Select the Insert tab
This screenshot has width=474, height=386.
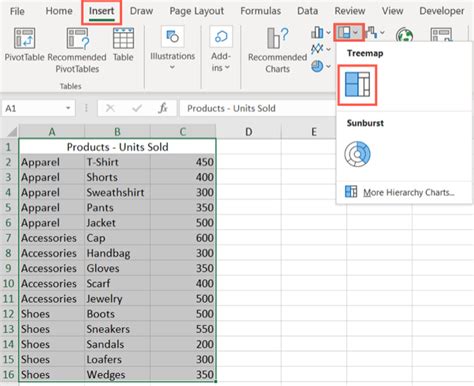(102, 11)
